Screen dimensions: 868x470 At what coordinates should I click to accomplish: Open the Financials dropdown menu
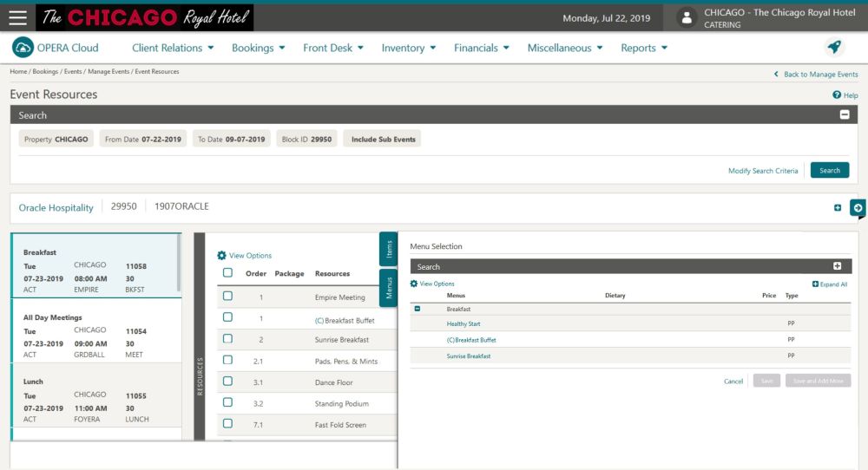click(482, 48)
